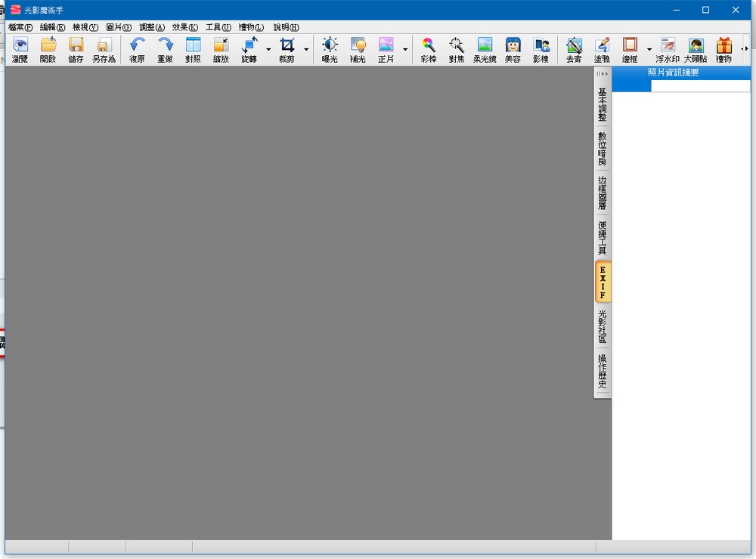756x559 pixels.
Task: Open the 檔案 file menu
Action: point(20,27)
